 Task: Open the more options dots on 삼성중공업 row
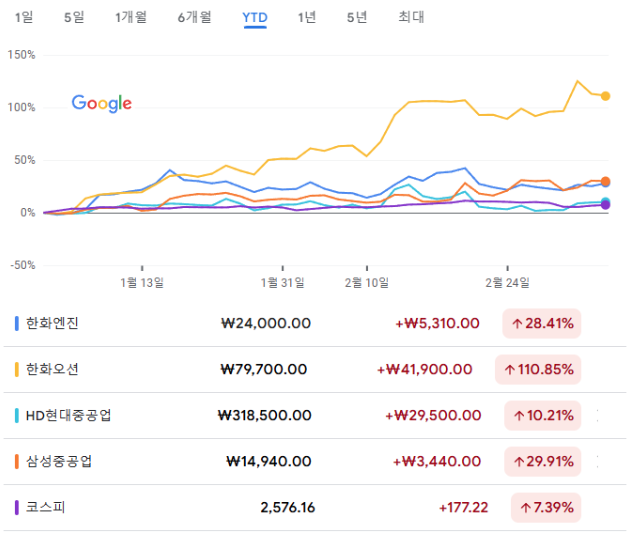(x=598, y=462)
